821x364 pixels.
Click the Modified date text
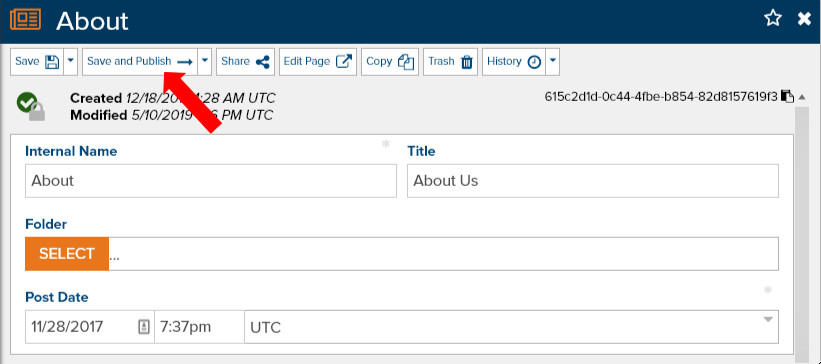[x=171, y=115]
